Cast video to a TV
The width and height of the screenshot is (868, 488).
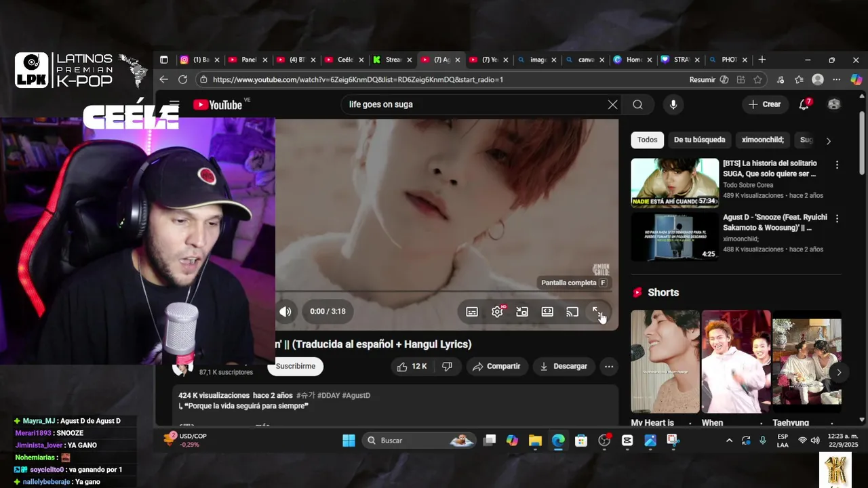[572, 312]
